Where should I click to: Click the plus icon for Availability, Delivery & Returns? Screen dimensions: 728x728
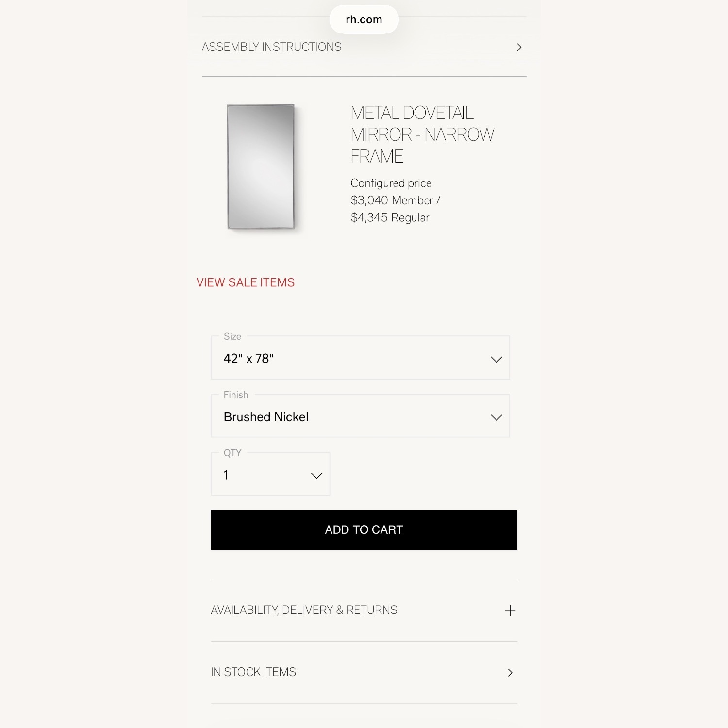[x=510, y=611]
